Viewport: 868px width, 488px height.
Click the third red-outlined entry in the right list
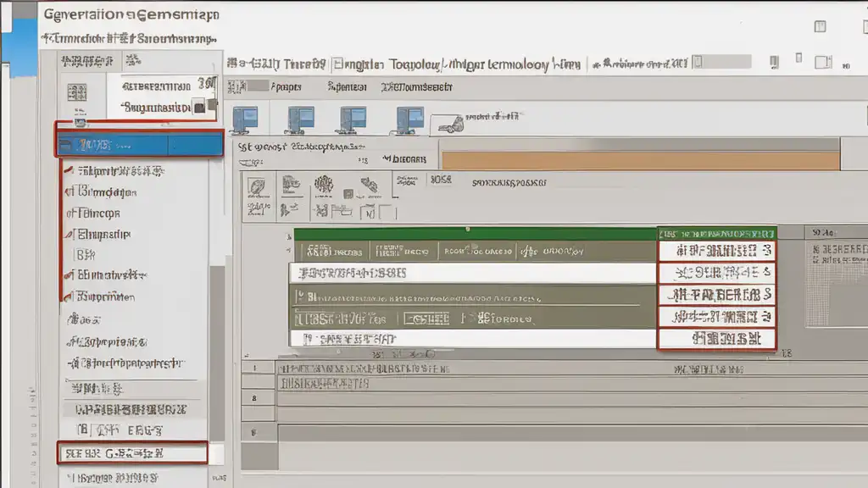pos(717,294)
